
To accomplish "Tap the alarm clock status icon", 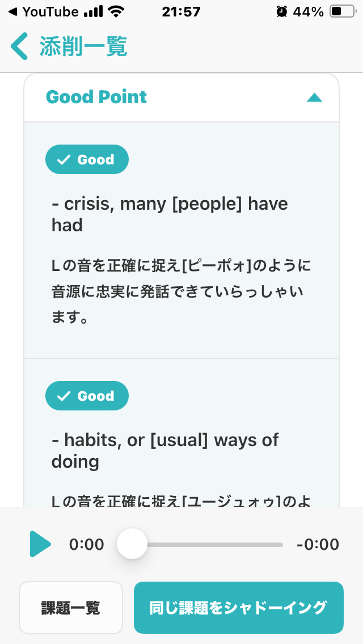I will pyautogui.click(x=281, y=12).
